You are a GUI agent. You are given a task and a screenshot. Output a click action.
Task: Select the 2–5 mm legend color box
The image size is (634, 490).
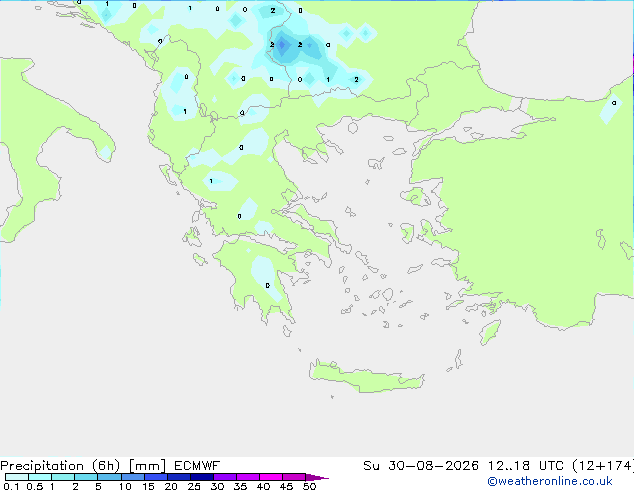pyautogui.click(x=86, y=477)
